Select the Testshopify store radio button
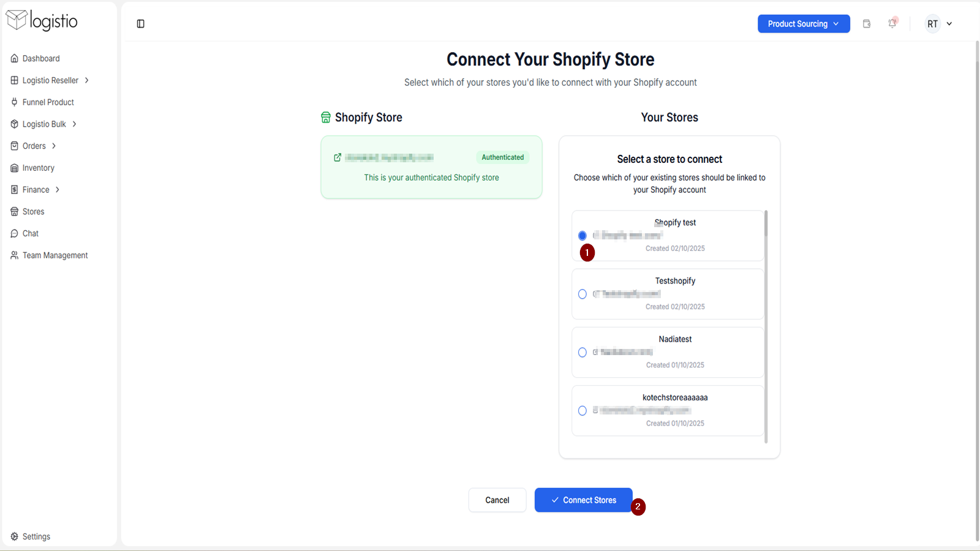The width and height of the screenshot is (980, 551). pos(582,294)
